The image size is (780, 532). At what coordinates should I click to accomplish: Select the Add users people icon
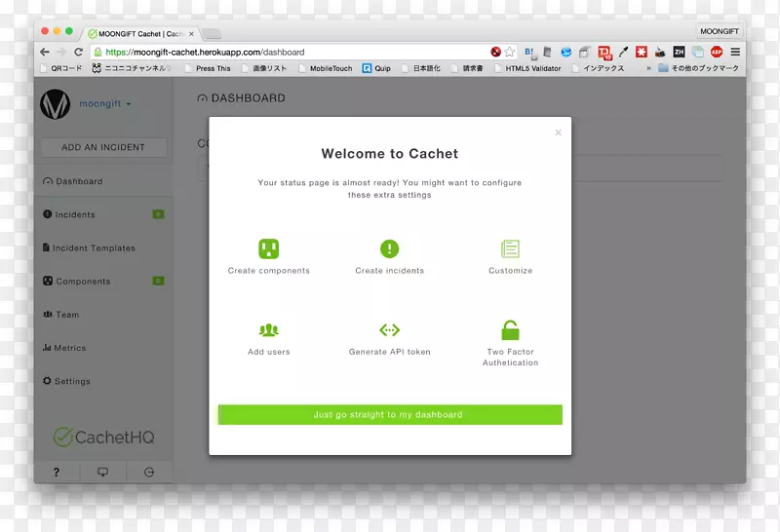click(268, 330)
